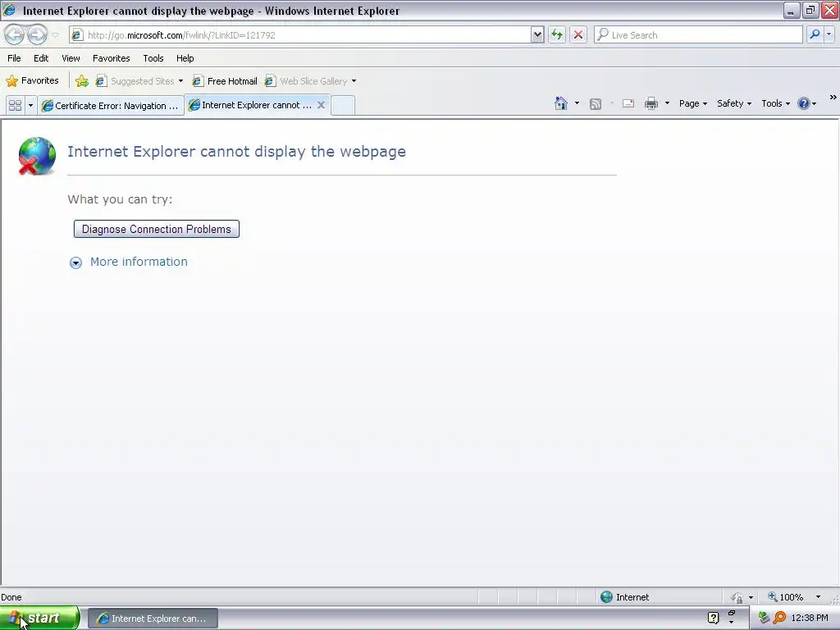Click the Favorites star button
The height and width of the screenshot is (630, 840).
pos(32,81)
